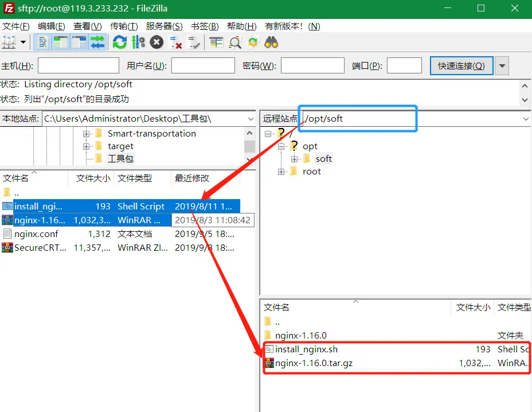The height and width of the screenshot is (412, 532).
Task: Select remote soft folder
Action: click(x=324, y=158)
